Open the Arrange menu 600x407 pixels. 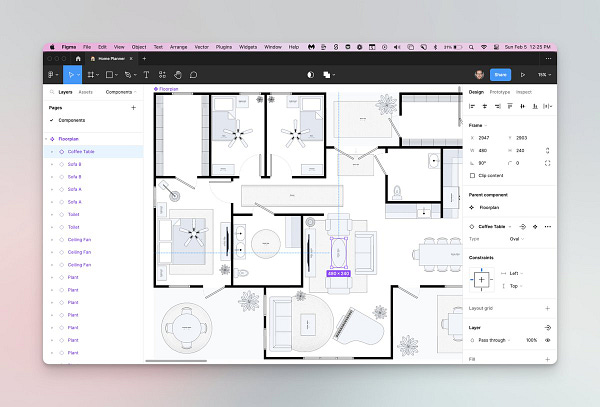click(178, 47)
